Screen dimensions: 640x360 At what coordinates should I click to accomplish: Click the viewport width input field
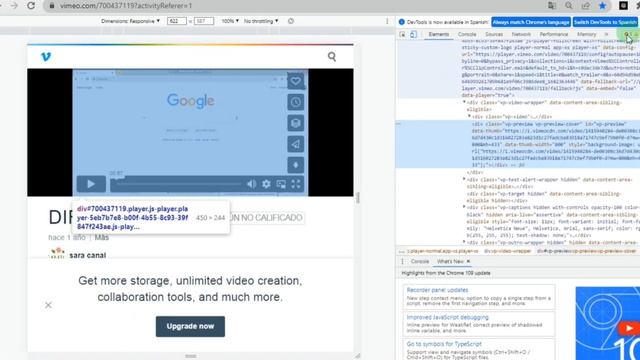click(x=177, y=21)
